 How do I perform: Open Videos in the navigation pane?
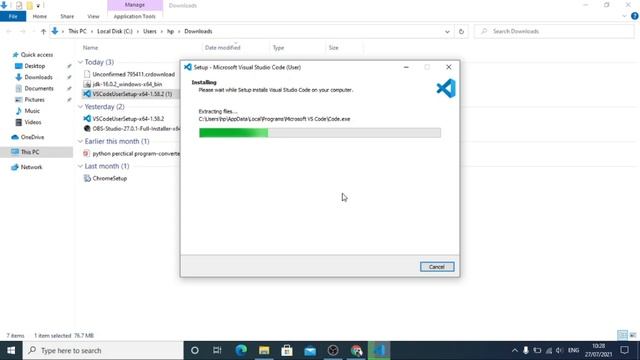click(28, 122)
